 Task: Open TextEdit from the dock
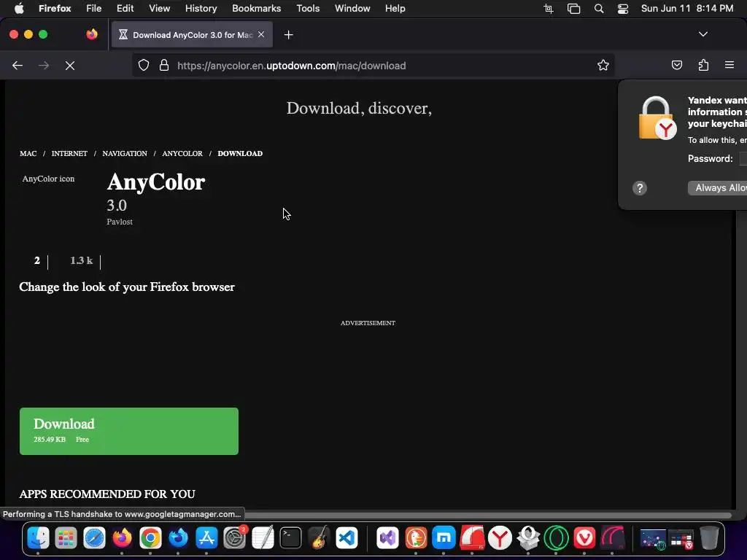263,538
